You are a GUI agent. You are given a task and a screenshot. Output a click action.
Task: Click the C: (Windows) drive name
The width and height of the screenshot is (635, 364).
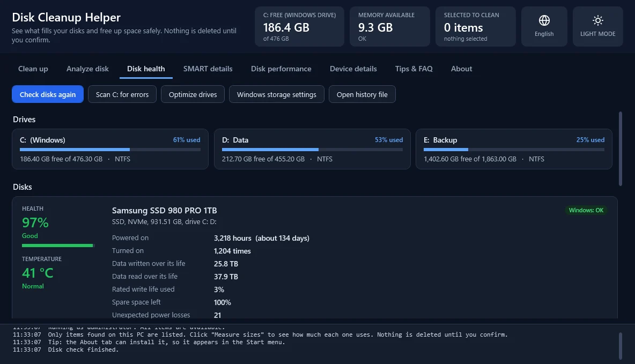pos(42,140)
